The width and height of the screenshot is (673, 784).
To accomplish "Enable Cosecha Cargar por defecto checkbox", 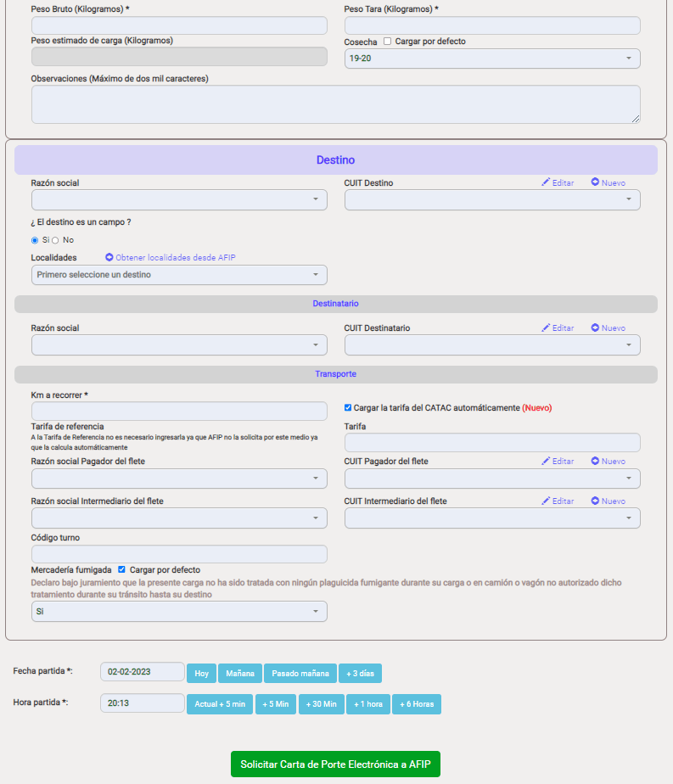I will click(388, 41).
